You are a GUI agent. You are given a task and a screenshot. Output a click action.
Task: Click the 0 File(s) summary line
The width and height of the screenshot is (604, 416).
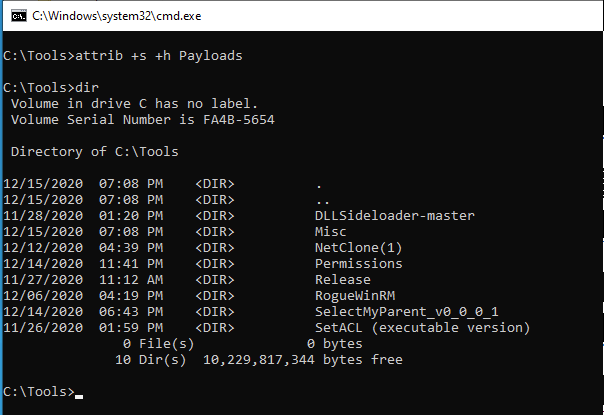(x=243, y=343)
